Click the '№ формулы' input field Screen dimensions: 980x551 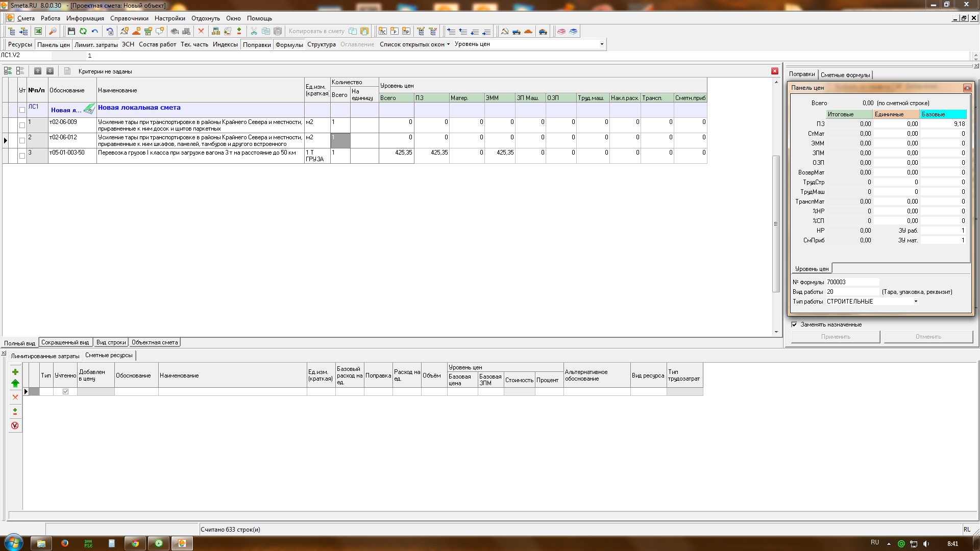[852, 282]
